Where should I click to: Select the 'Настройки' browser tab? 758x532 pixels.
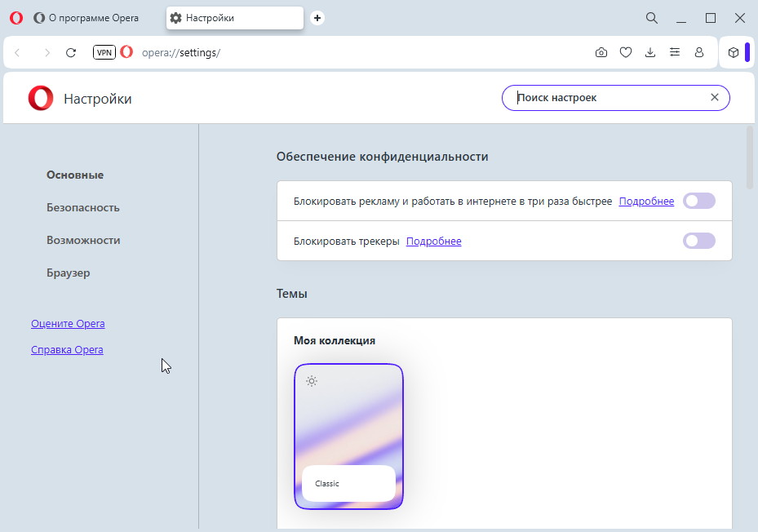click(x=235, y=18)
